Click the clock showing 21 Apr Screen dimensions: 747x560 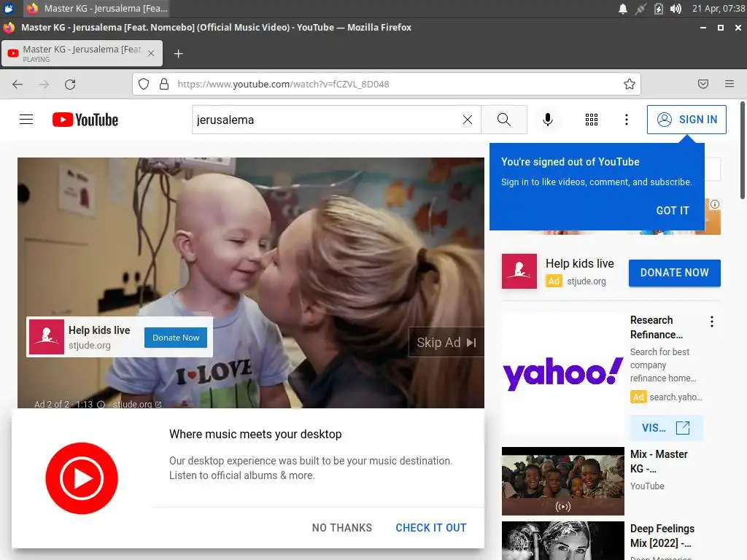(718, 9)
